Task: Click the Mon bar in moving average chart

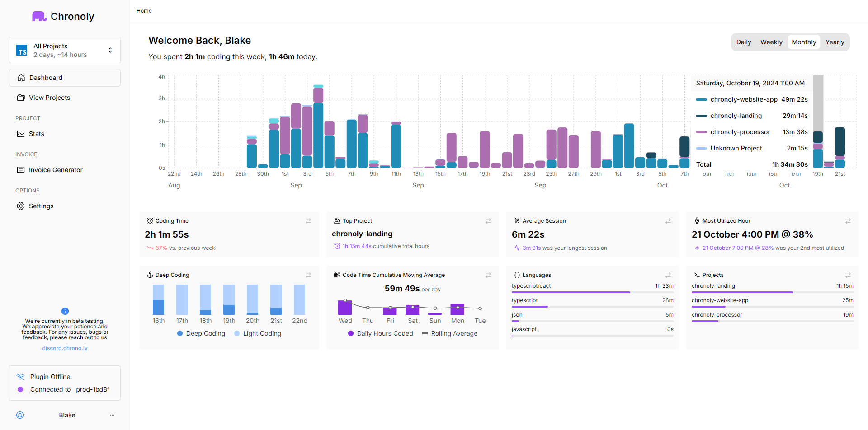Action: click(x=458, y=309)
